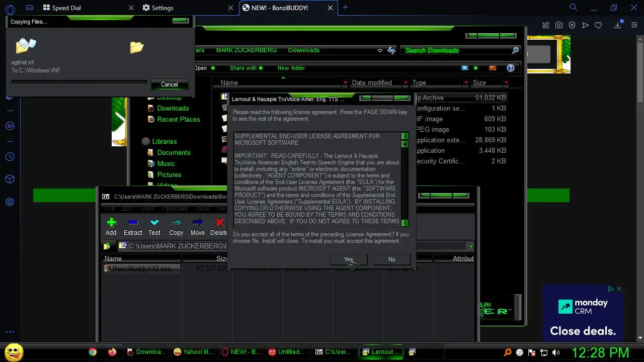644x362 pixels.
Task: Open Explorer address bar history dropdown
Action: coord(380,50)
